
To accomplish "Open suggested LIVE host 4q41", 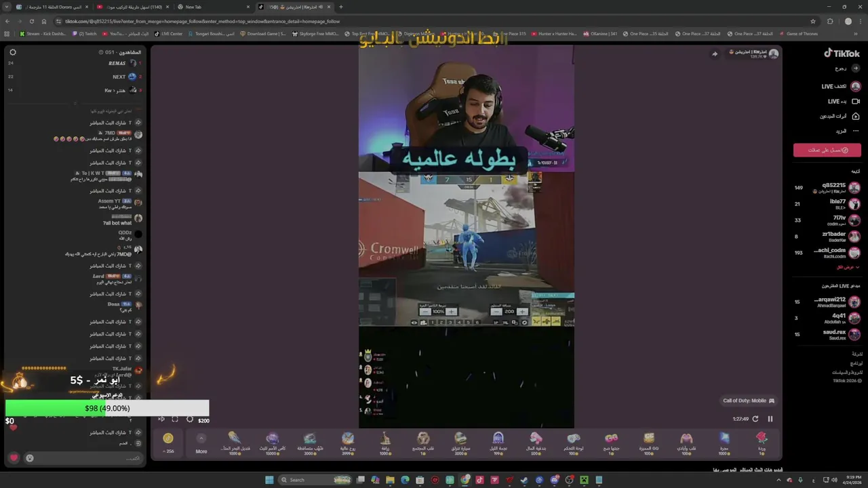I will (x=827, y=318).
